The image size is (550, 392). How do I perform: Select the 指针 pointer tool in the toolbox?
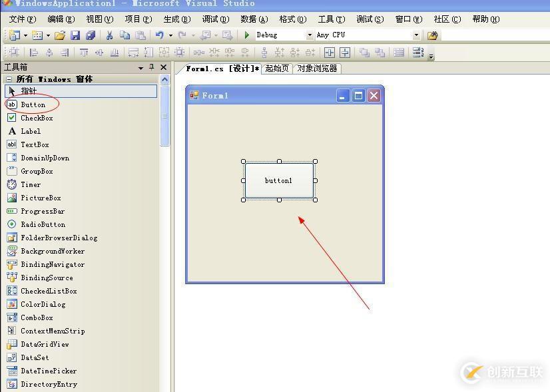[81, 91]
